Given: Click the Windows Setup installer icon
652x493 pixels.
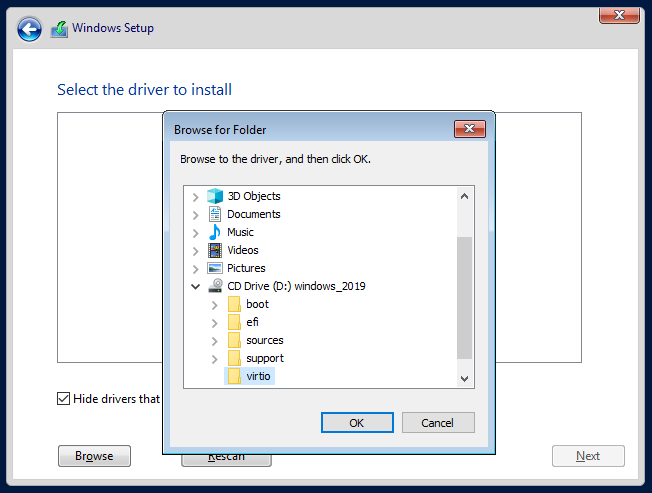Looking at the screenshot, I should (x=59, y=29).
